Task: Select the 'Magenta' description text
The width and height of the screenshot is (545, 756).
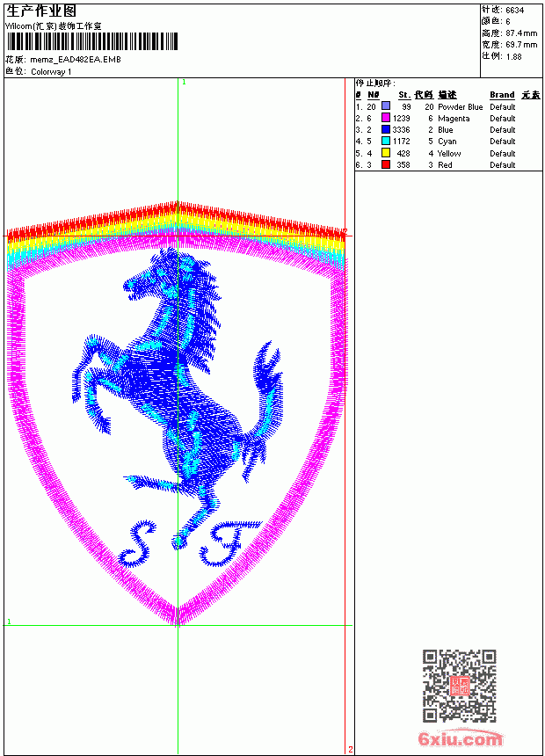Action: click(454, 119)
